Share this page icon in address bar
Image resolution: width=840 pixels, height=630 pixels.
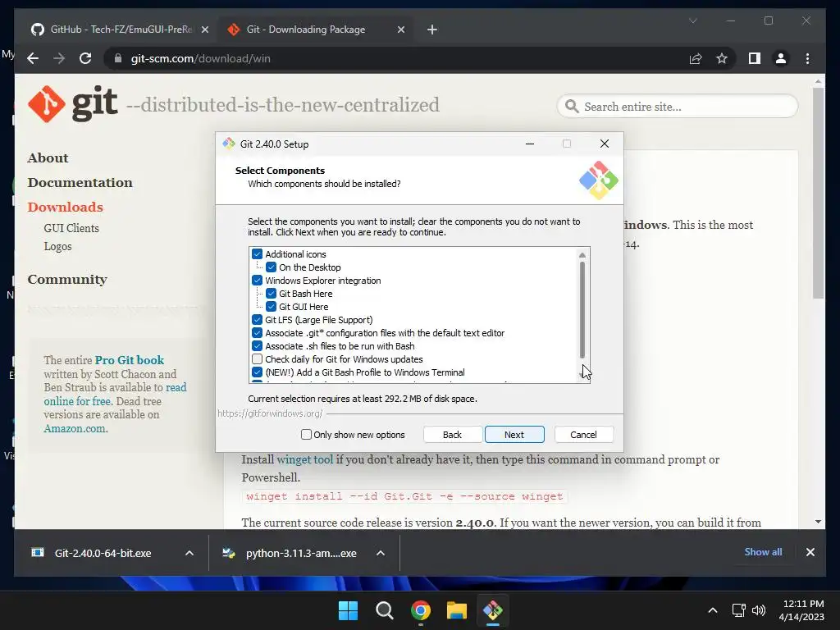point(696,58)
